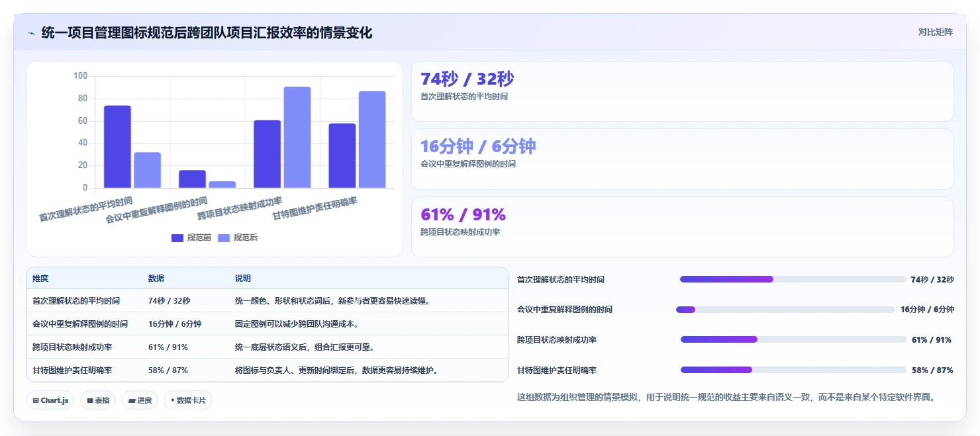This screenshot has height=436, width=980.
Task: Select table cell 会议中重复解释图例的时间
Action: (80, 324)
